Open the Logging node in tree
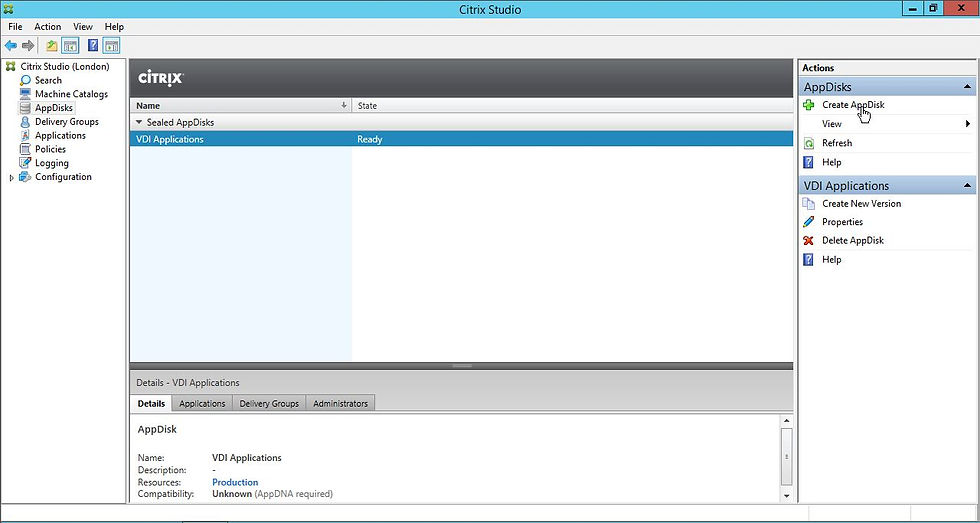The height and width of the screenshot is (523, 980). pos(52,162)
